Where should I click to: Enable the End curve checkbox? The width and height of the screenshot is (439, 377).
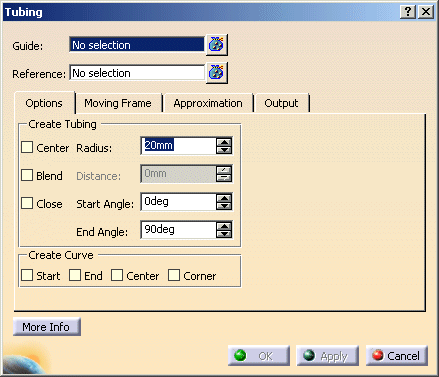[x=75, y=275]
